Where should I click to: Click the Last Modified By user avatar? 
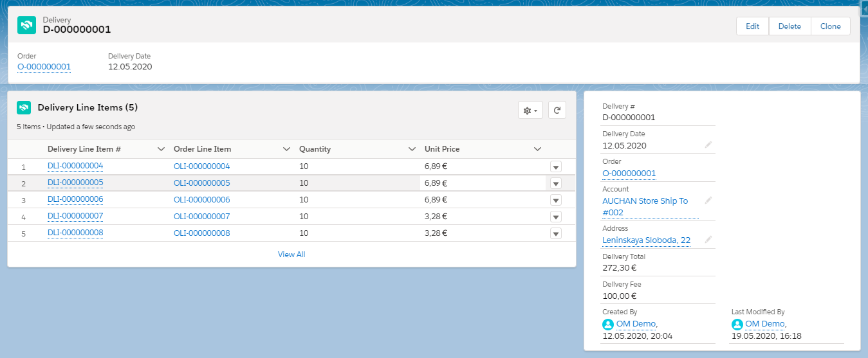click(737, 325)
